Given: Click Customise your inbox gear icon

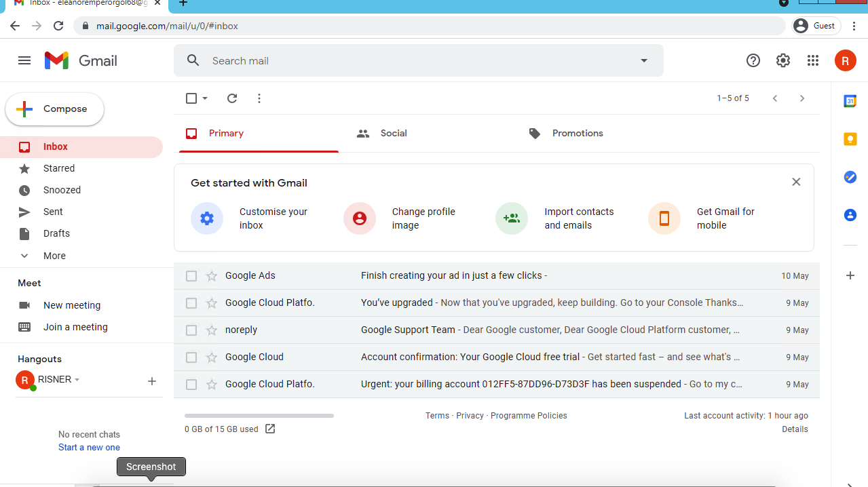Looking at the screenshot, I should (207, 218).
